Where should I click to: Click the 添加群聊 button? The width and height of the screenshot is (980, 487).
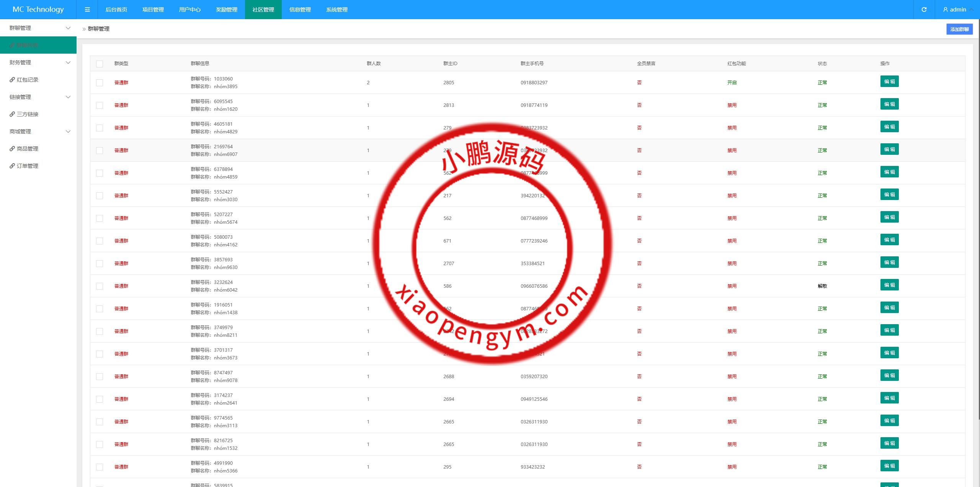pyautogui.click(x=959, y=29)
